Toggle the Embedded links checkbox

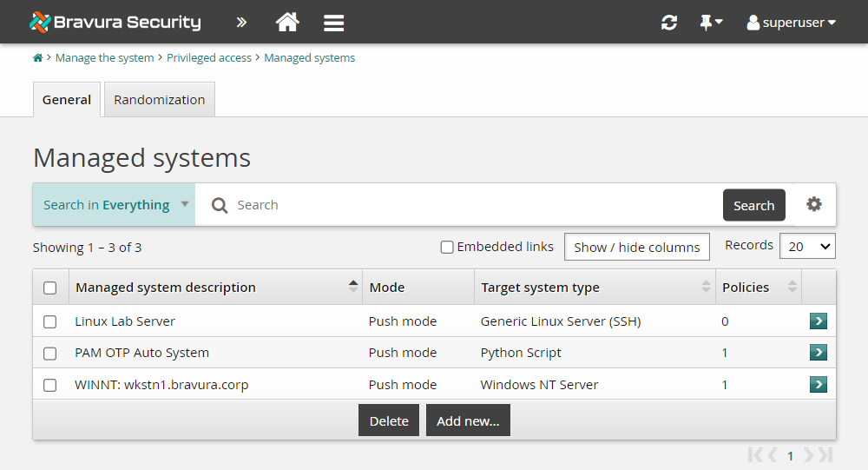[x=447, y=248]
